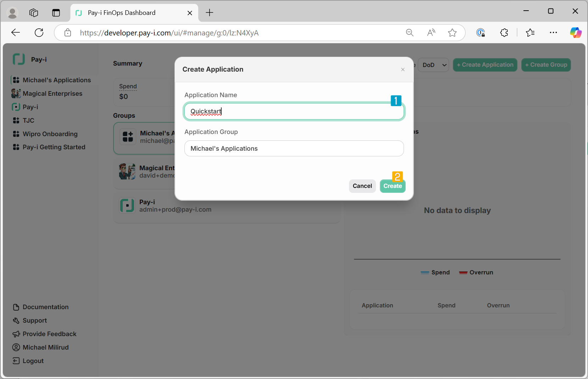Open the Favorites list icon
The width and height of the screenshot is (588, 379).
pos(530,33)
